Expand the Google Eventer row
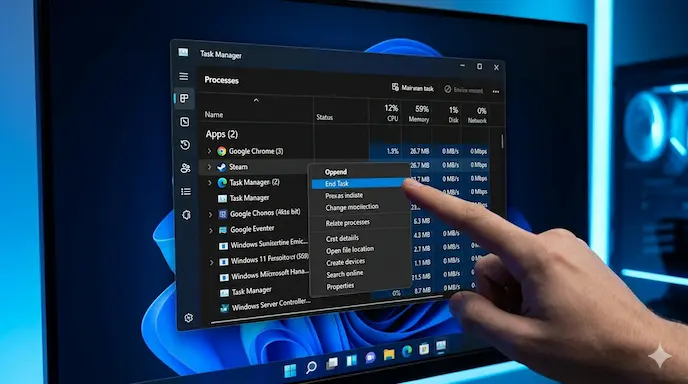 pos(211,230)
